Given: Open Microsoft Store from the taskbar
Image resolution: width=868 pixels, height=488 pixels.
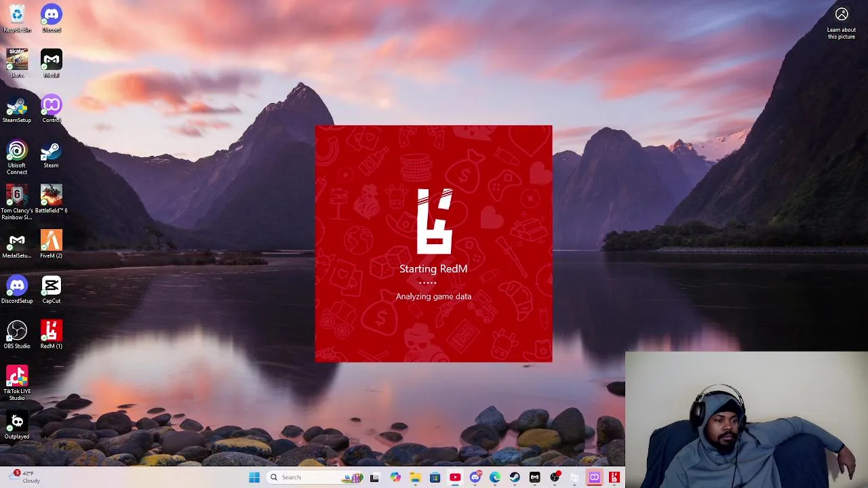Looking at the screenshot, I should click(x=435, y=477).
